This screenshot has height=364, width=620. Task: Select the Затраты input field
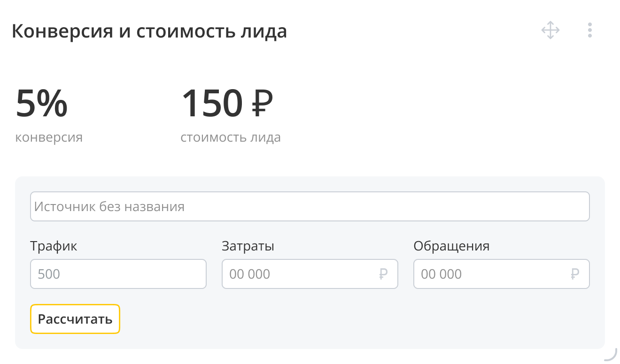301,274
